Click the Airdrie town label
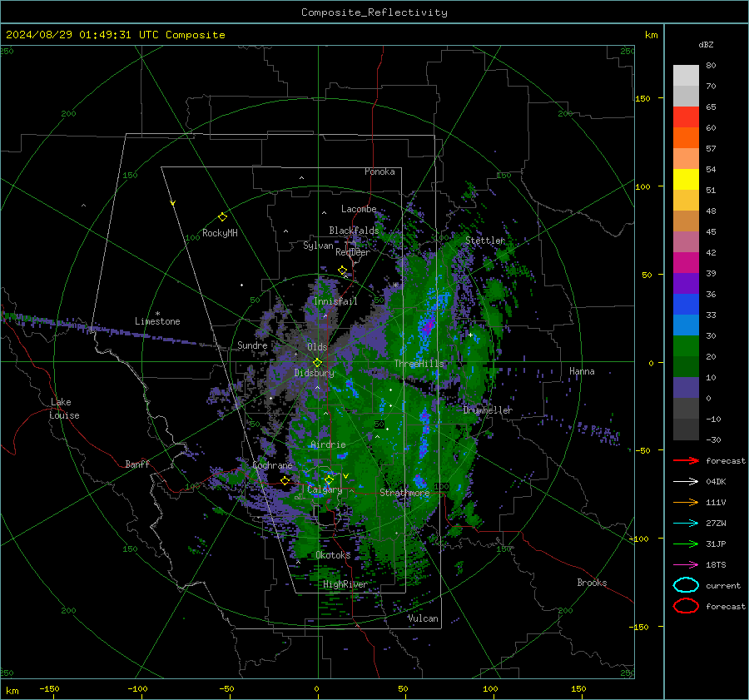Image resolution: width=749 pixels, height=700 pixels. click(328, 444)
